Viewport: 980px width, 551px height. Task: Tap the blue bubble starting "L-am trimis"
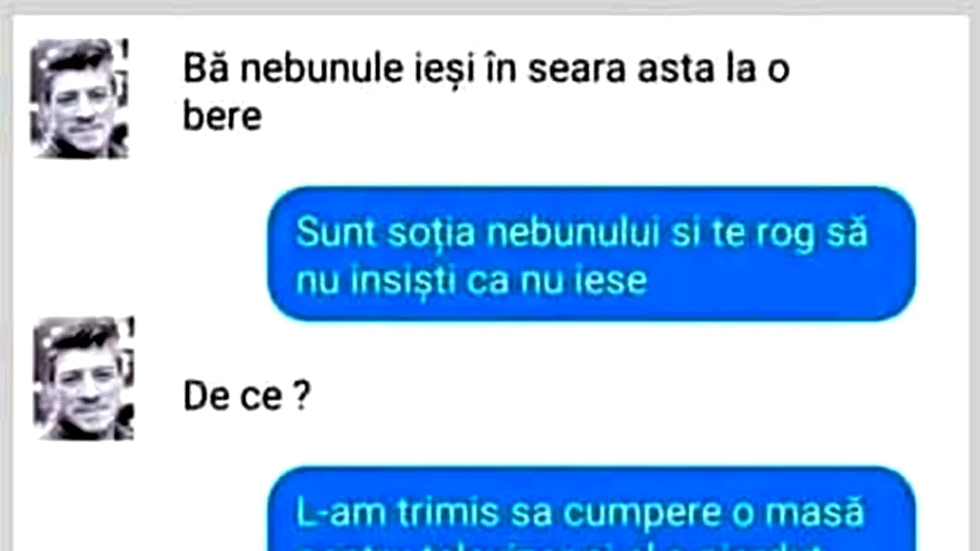pos(591,509)
